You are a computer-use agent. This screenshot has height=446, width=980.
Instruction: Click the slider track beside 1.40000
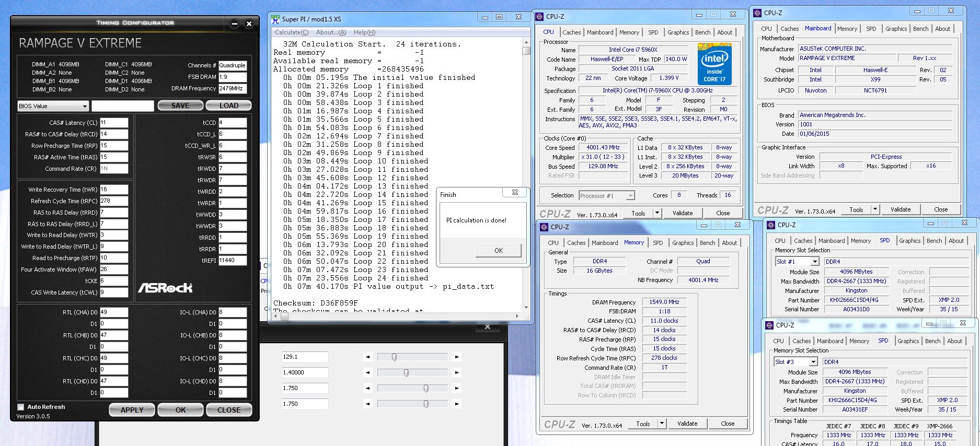click(x=412, y=373)
